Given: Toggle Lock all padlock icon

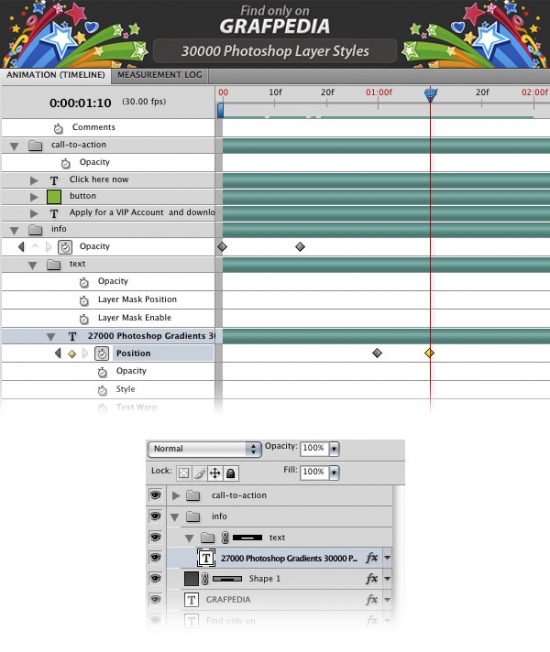Looking at the screenshot, I should pyautogui.click(x=231, y=473).
